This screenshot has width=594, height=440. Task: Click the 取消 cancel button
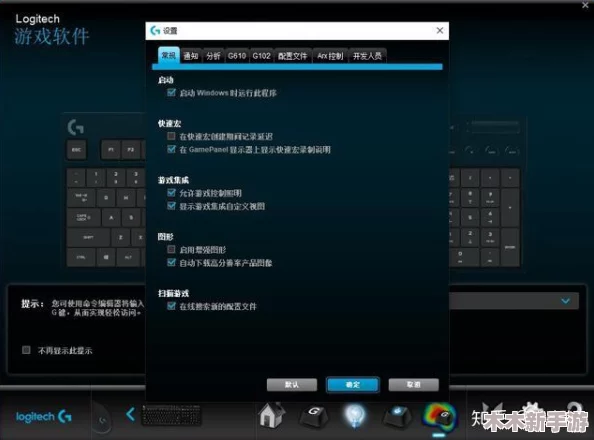414,385
